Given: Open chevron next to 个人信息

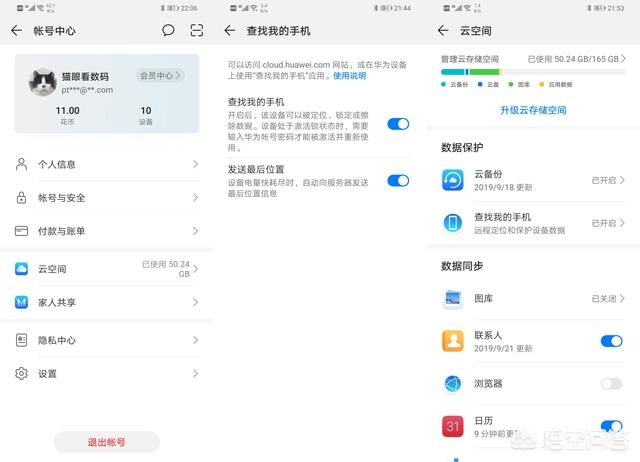Looking at the screenshot, I should (x=195, y=164).
